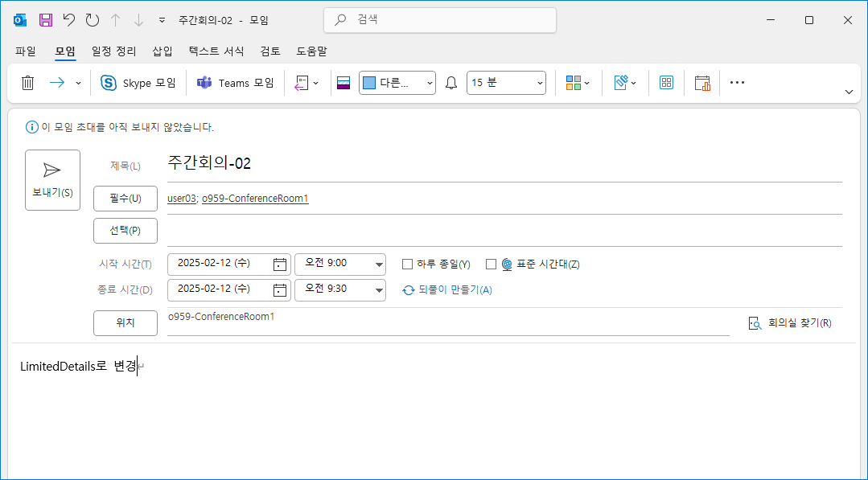Click attendee o959-ConferenceRoom1 in required field
This screenshot has width=868, height=480.
(x=255, y=199)
